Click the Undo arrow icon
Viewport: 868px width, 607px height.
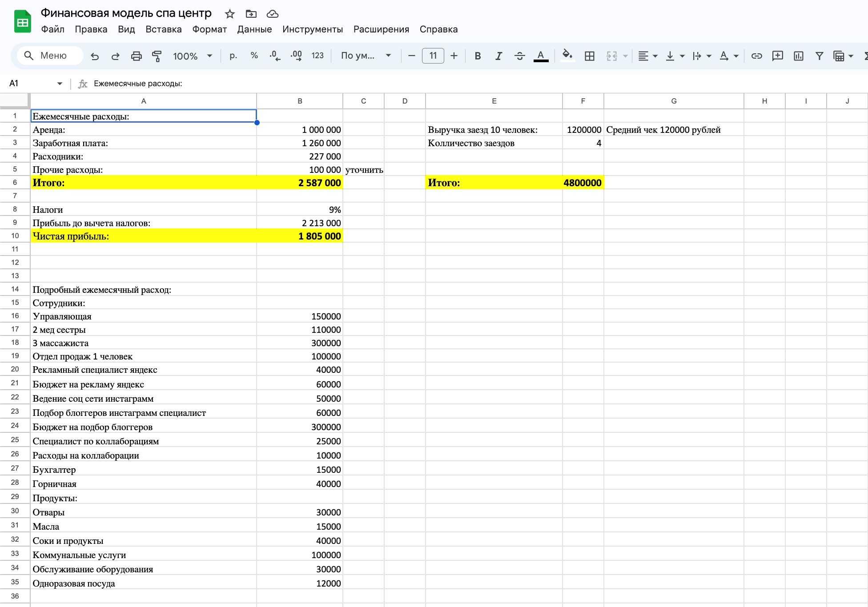[95, 56]
